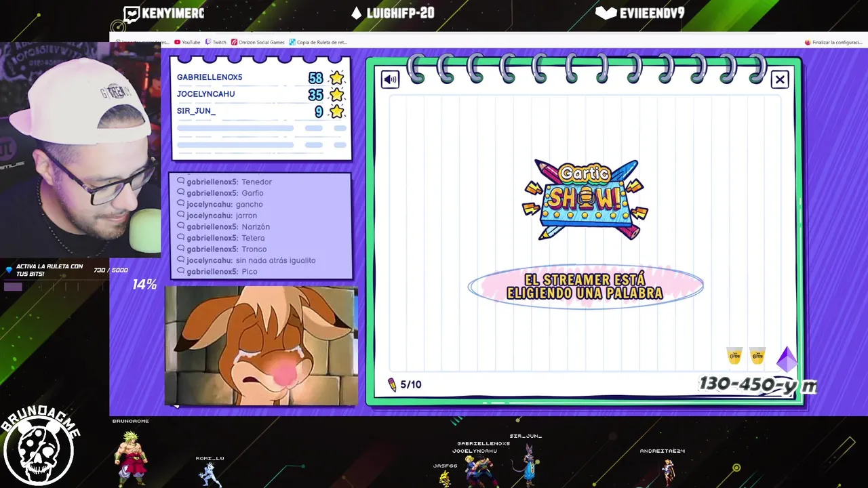The image size is (868, 488).
Task: Click the purple bits gem icon
Action: coord(787,359)
